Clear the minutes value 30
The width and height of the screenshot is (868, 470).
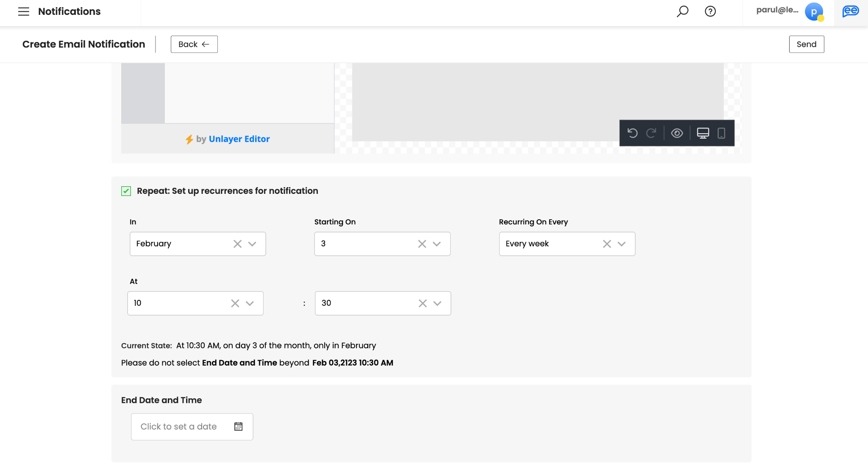coord(423,303)
